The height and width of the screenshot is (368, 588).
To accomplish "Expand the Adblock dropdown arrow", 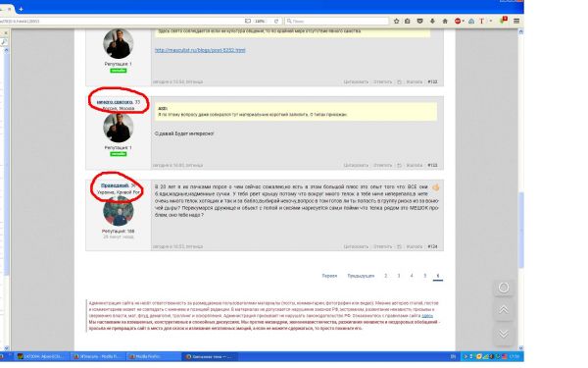I will [464, 21].
